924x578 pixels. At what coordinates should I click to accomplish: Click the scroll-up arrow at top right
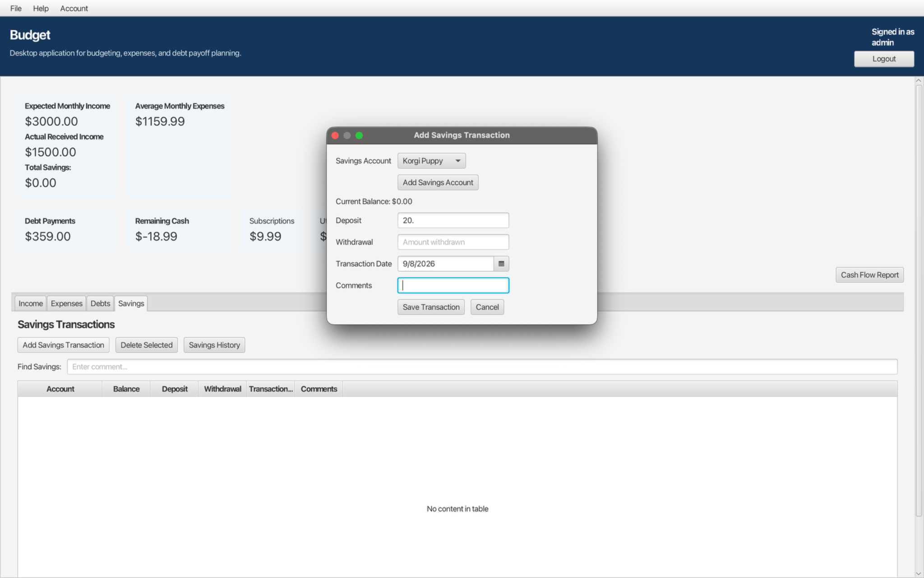tap(919, 80)
